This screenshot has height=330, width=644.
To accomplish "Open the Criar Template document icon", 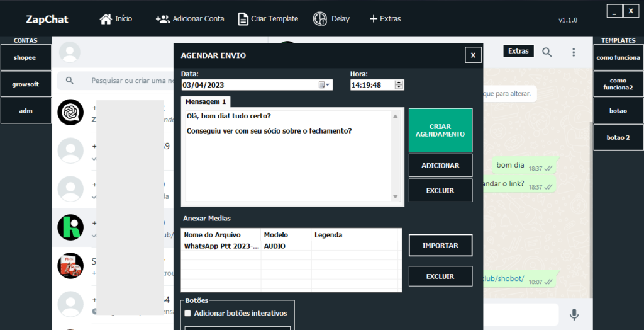I will 243,19.
